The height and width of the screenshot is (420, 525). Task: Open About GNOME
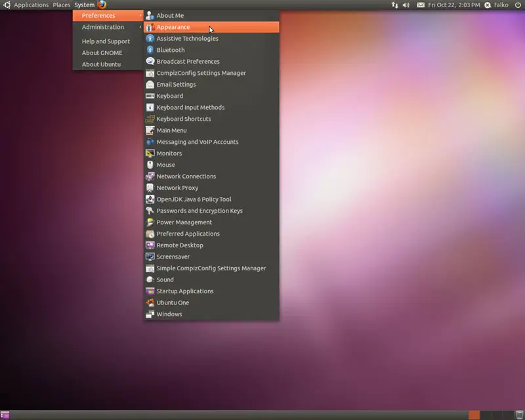(x=108, y=52)
